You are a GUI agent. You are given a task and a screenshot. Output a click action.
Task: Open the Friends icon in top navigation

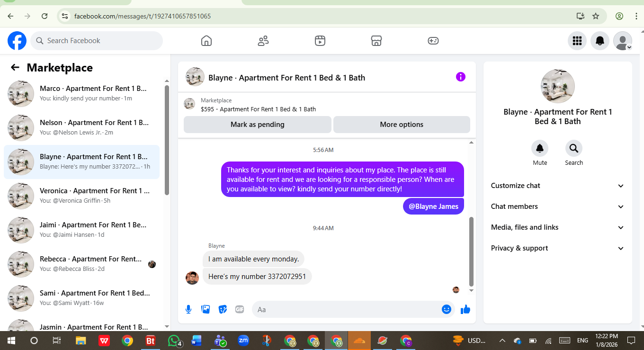pos(263,41)
